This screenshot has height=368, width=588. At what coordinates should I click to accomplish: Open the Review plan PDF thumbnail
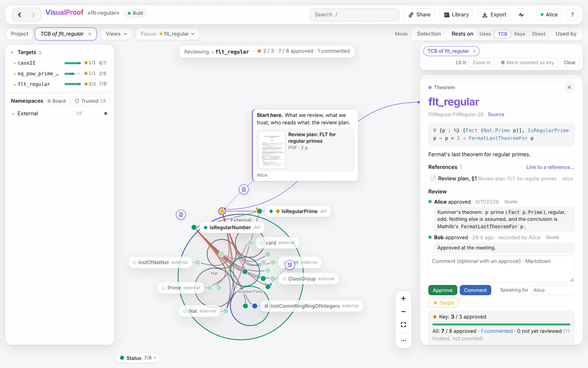272,150
